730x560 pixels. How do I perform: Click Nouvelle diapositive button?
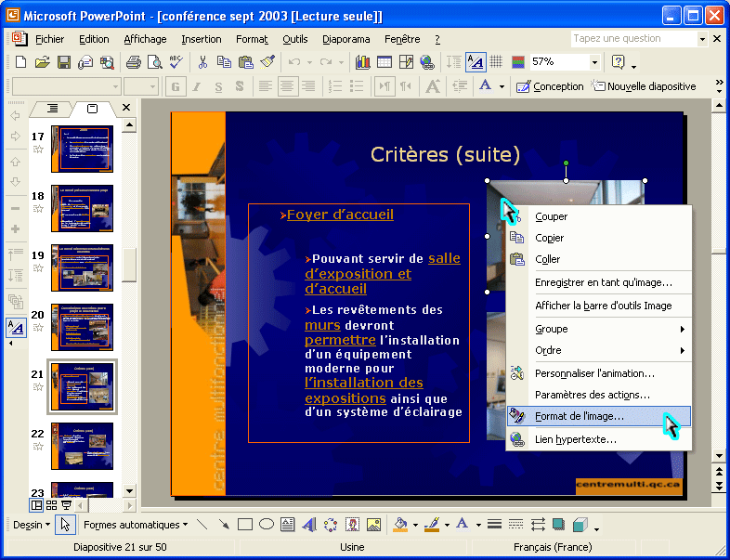[x=644, y=86]
